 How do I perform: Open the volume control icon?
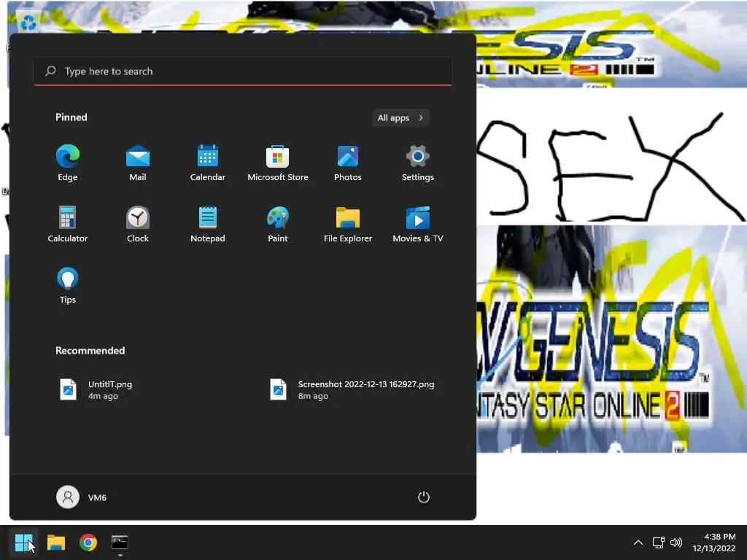pyautogui.click(x=676, y=542)
